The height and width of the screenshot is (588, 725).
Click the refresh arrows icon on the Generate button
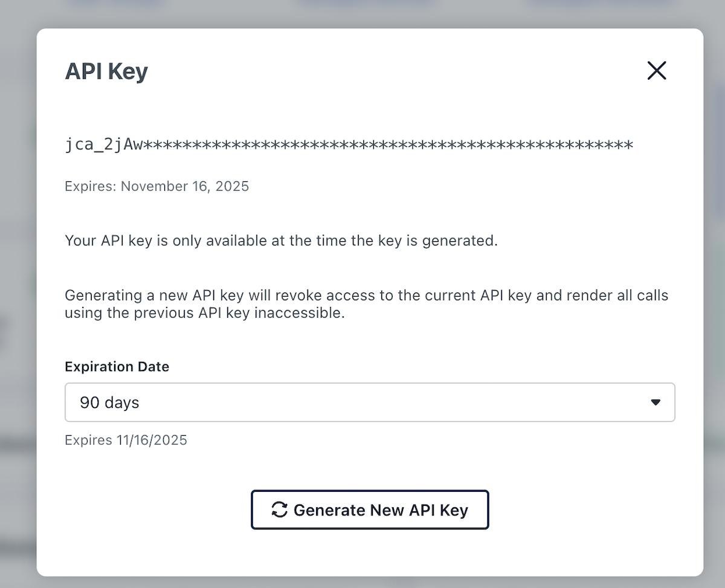[279, 509]
